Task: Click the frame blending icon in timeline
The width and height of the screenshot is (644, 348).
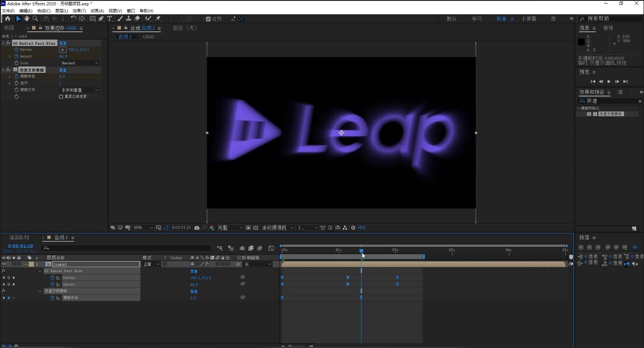Action: coord(251,248)
